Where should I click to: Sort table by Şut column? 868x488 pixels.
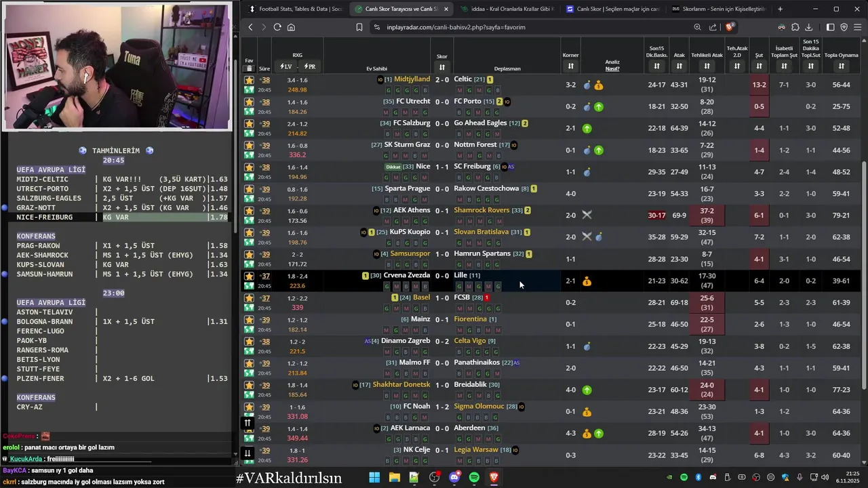coord(759,66)
